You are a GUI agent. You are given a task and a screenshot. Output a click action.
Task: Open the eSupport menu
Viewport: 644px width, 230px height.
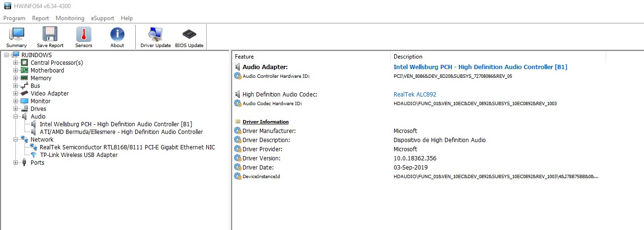tap(103, 18)
